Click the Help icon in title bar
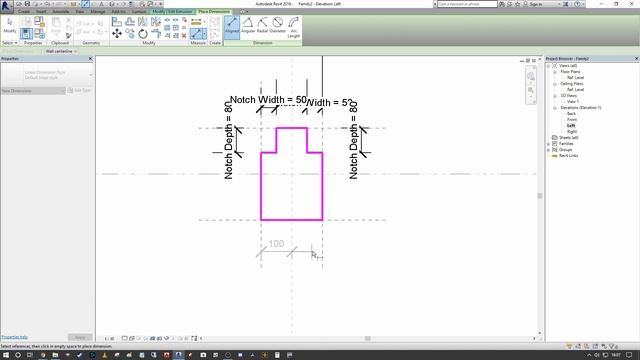 coord(577,4)
